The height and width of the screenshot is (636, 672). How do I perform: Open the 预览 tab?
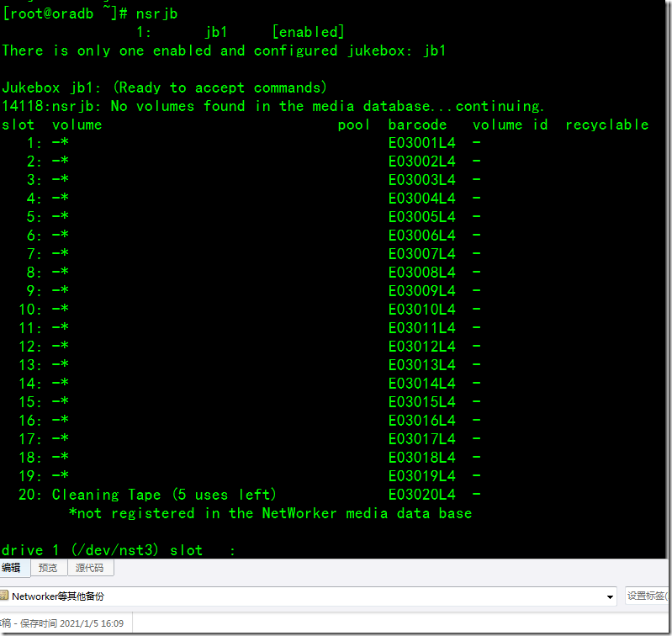point(48,568)
